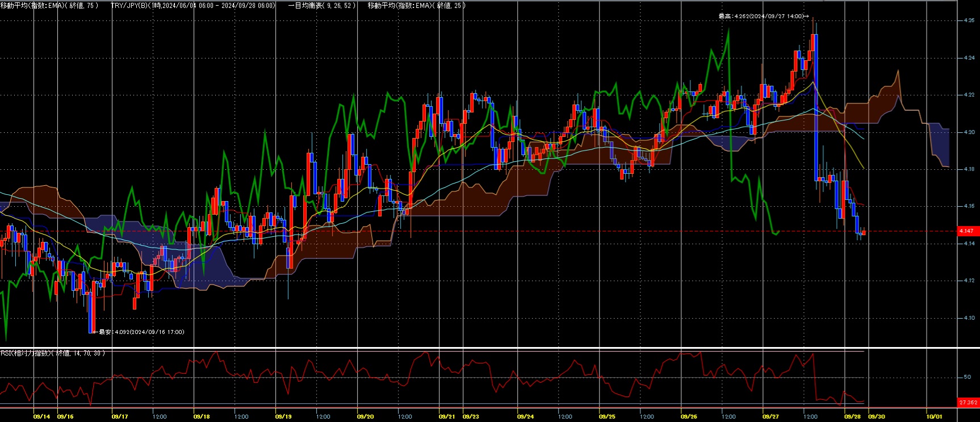Click the 4.26 price axis label
The width and height of the screenshot is (980, 422).
point(969,20)
